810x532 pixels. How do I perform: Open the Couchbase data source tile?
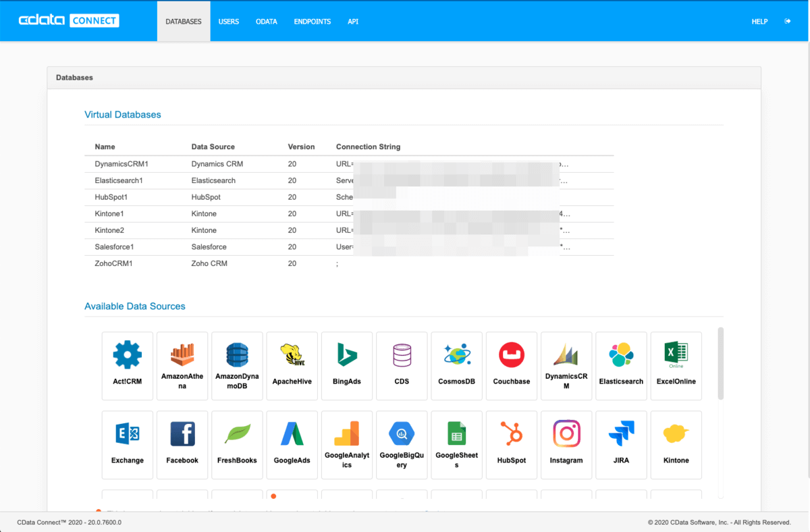512,366
